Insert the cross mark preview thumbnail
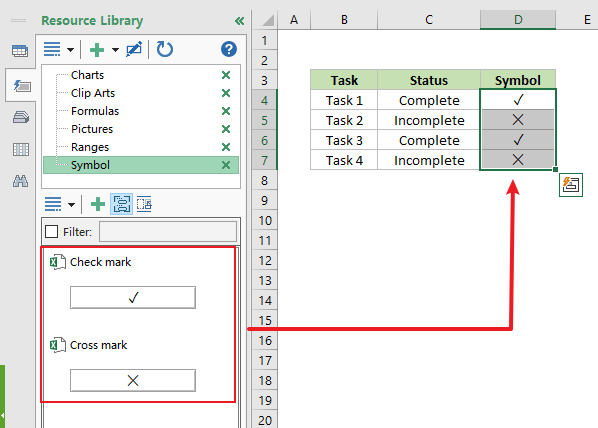The image size is (598, 428). point(133,380)
